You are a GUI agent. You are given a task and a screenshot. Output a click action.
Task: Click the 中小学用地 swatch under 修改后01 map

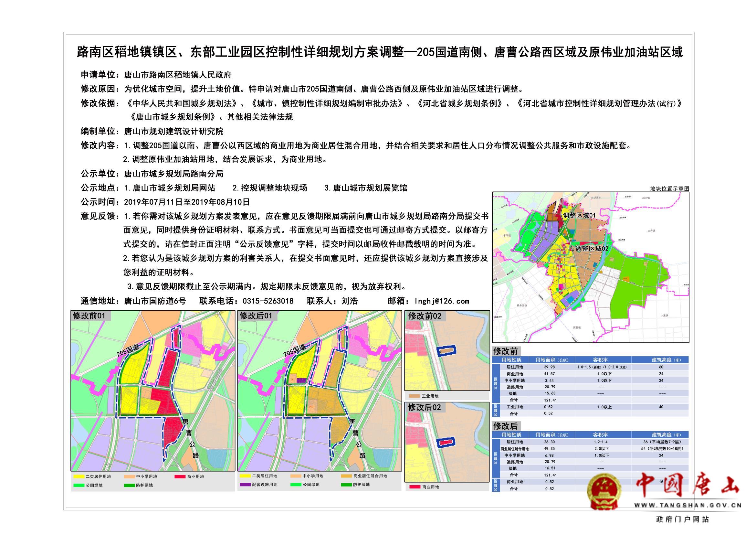(x=296, y=476)
